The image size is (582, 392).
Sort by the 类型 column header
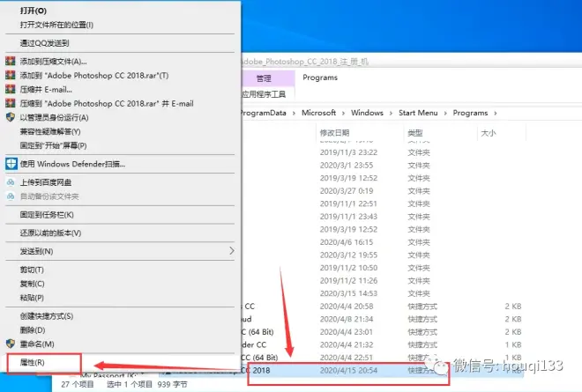click(415, 133)
